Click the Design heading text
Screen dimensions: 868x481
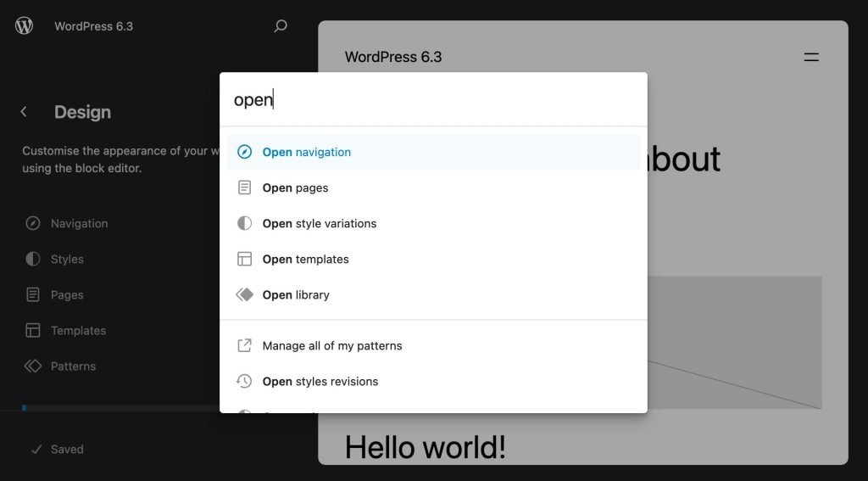tap(82, 112)
